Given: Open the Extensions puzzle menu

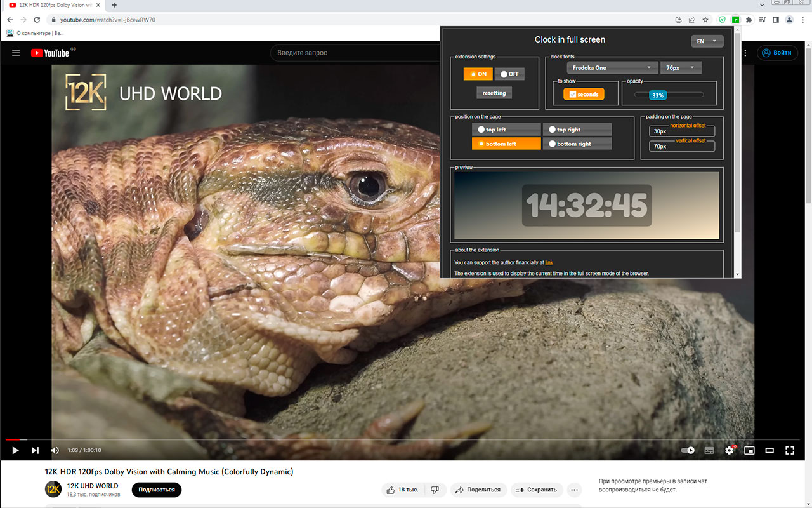Looking at the screenshot, I should click(x=749, y=20).
